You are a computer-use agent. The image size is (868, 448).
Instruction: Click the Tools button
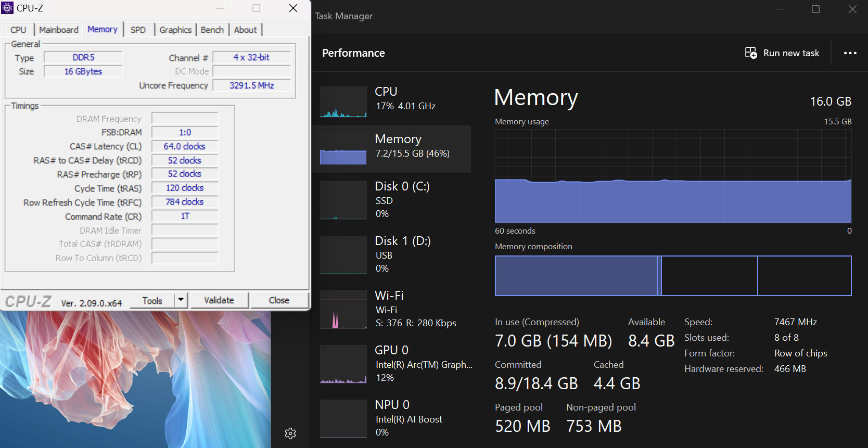coord(152,301)
